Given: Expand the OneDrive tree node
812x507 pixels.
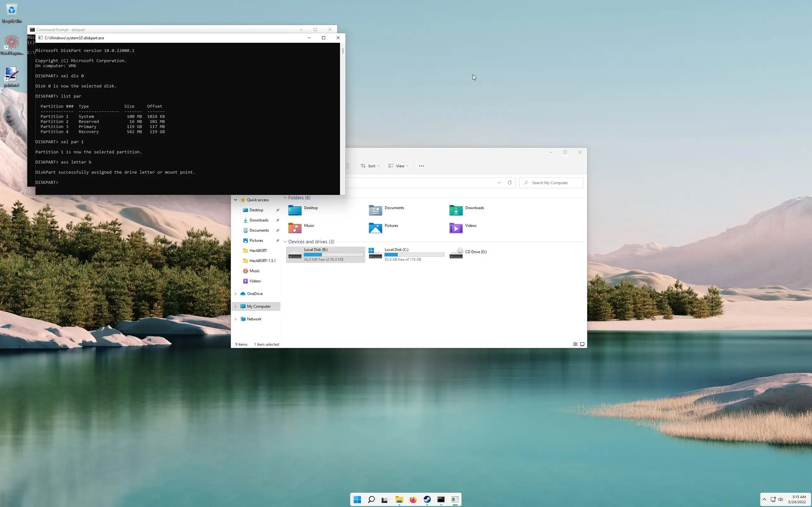Looking at the screenshot, I should coord(236,294).
